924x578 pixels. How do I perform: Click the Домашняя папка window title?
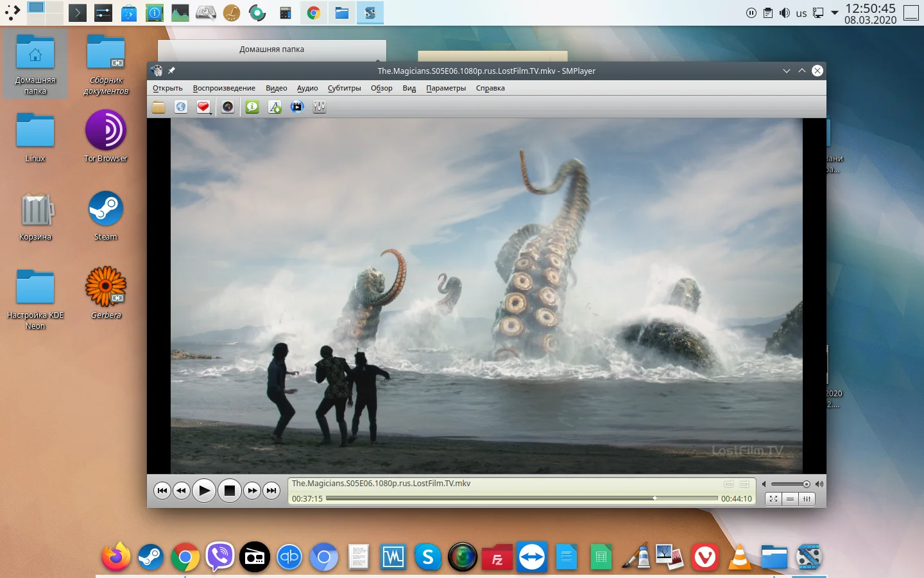(271, 49)
